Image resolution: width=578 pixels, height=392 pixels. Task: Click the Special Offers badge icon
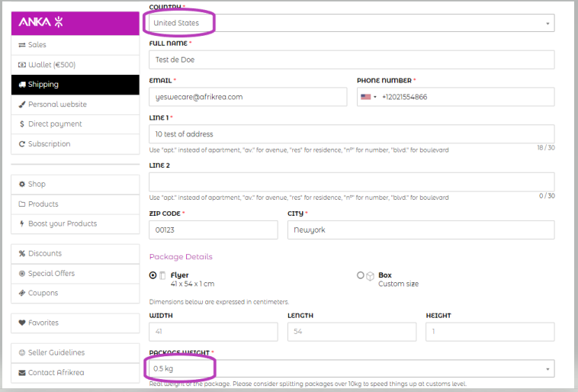coord(22,273)
